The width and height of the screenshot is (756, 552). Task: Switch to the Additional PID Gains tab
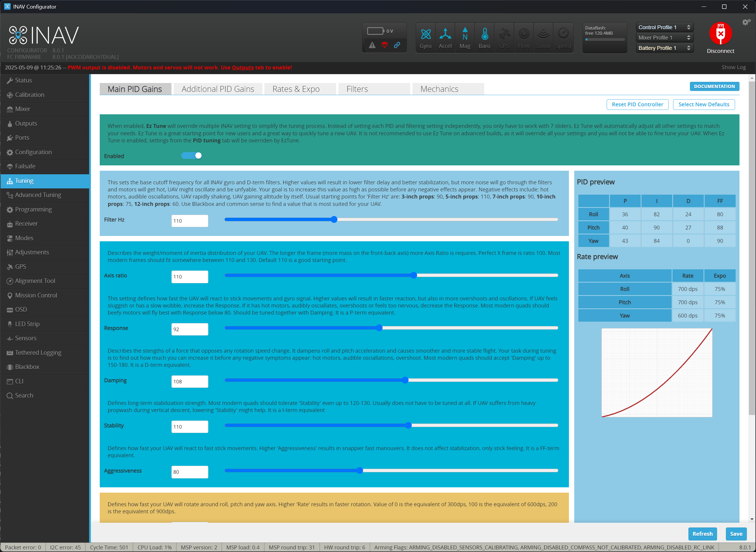coord(218,89)
